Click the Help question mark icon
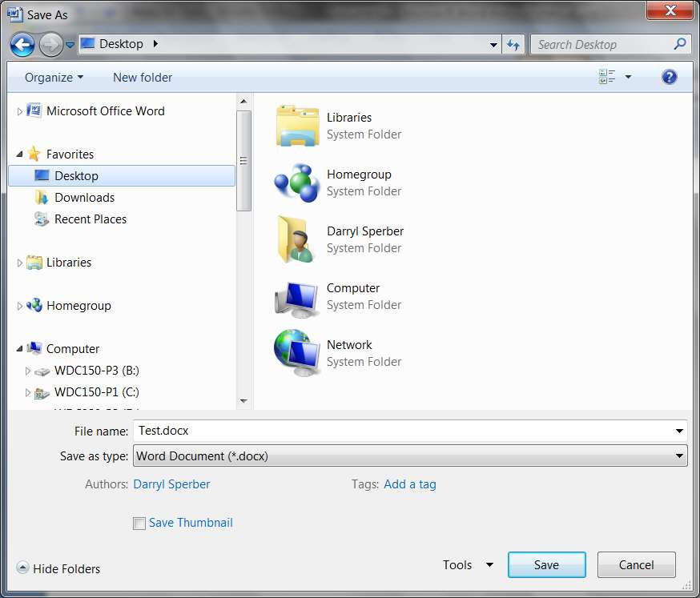 point(669,77)
